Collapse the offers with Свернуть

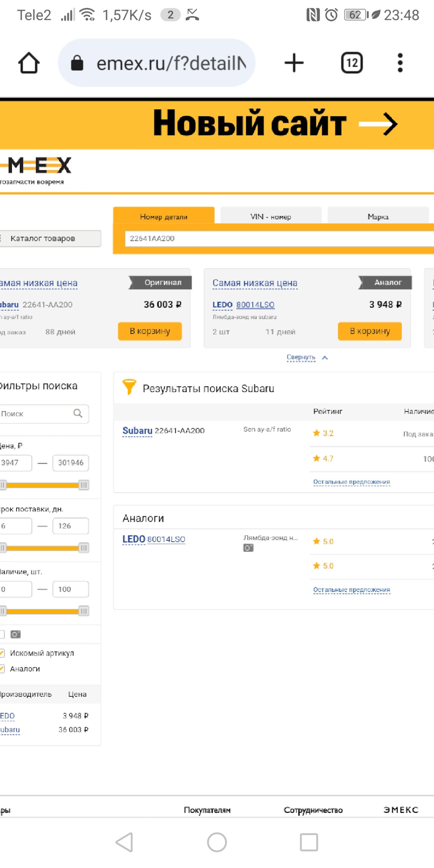coord(301,357)
